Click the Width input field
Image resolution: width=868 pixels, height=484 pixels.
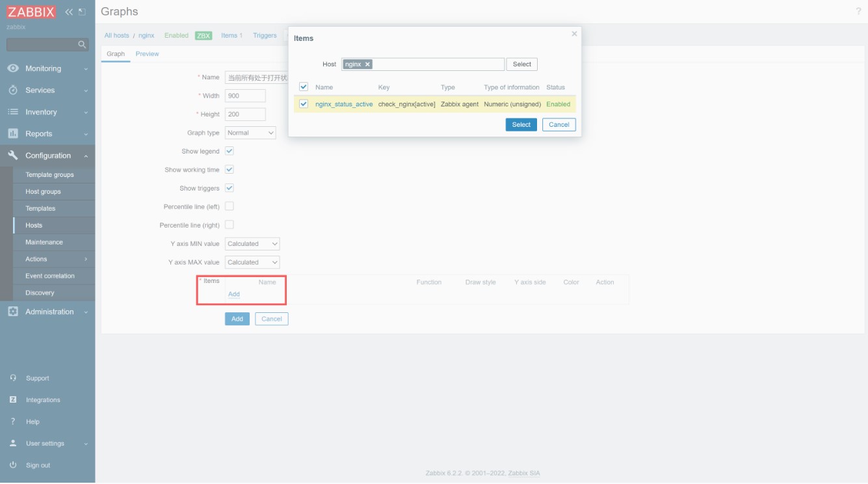click(245, 96)
